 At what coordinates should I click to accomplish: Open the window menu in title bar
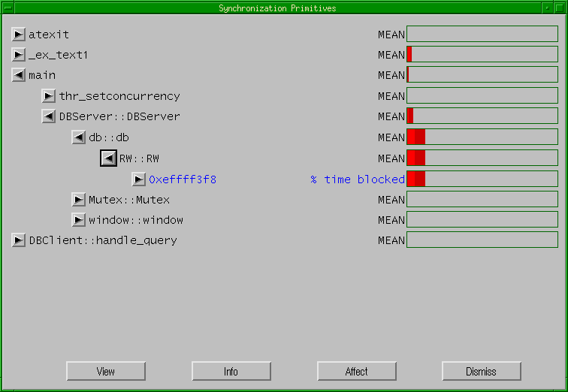click(x=8, y=8)
